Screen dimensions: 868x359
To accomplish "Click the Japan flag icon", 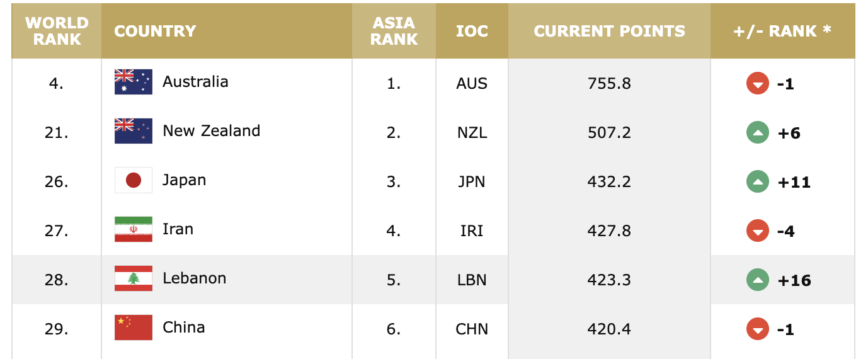I will (x=134, y=180).
